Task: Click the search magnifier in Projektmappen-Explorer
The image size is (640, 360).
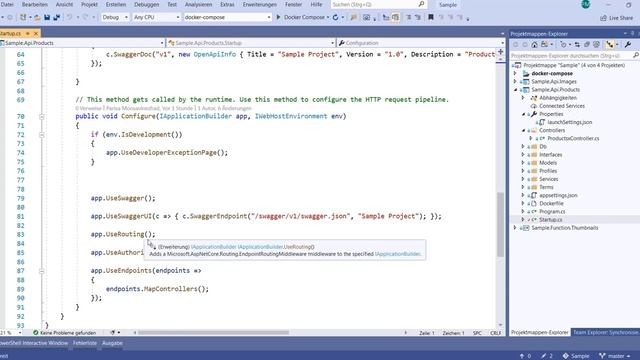Action: [636, 55]
